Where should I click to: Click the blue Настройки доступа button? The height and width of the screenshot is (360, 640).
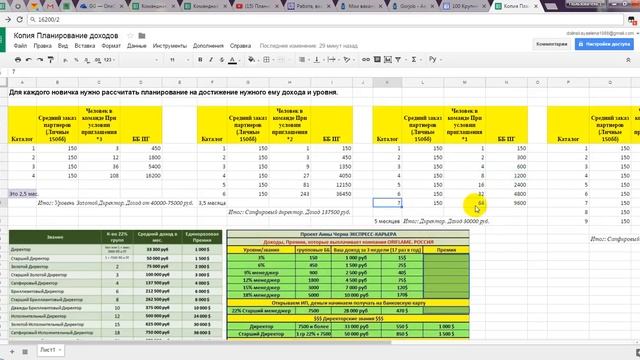[604, 44]
